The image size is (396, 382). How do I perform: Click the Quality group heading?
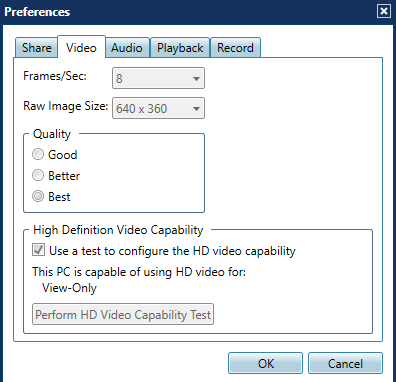(x=52, y=134)
